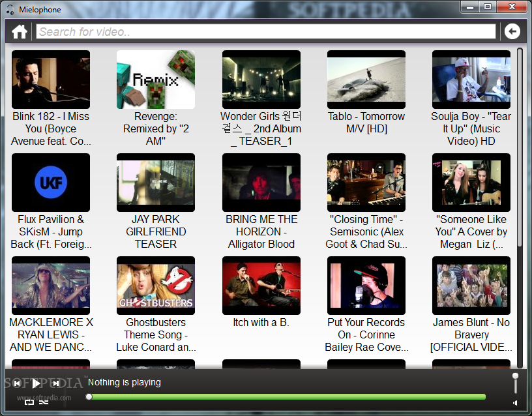
Task: Click title 'JAY PARK GIRLFRIEND TEASER'
Action: point(156,231)
